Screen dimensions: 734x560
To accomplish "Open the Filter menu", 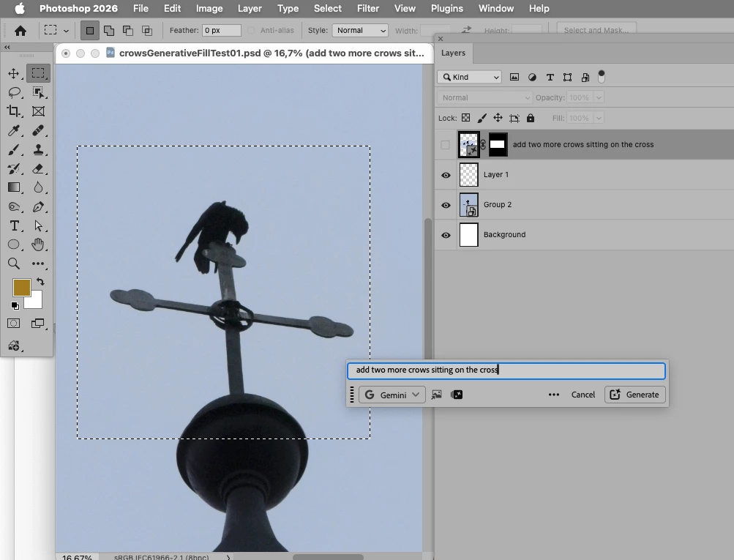I will click(368, 9).
